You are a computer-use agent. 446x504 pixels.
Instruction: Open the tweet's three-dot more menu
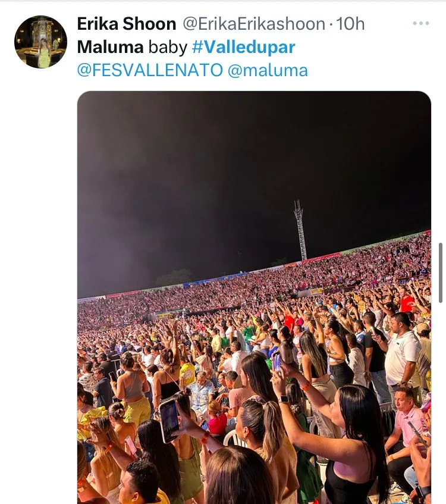coord(421,23)
